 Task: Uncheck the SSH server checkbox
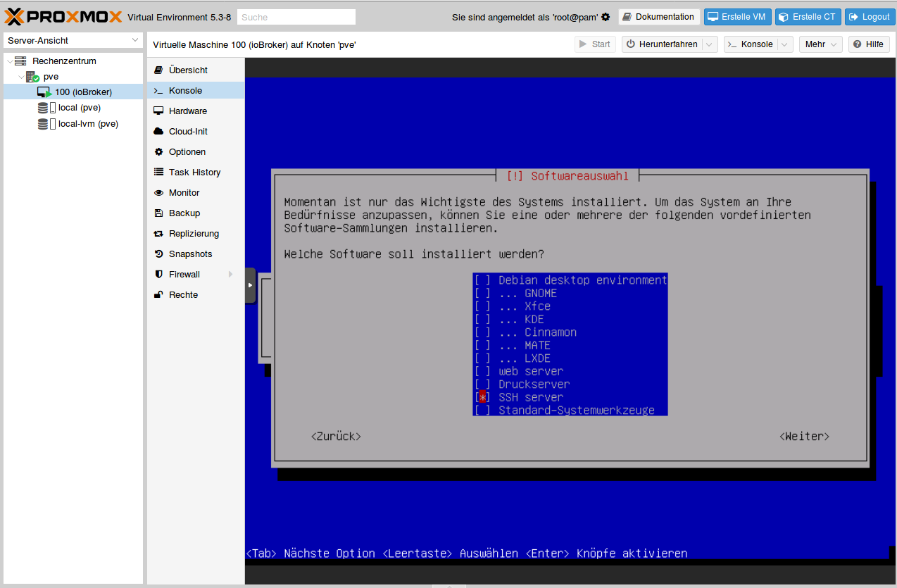482,397
